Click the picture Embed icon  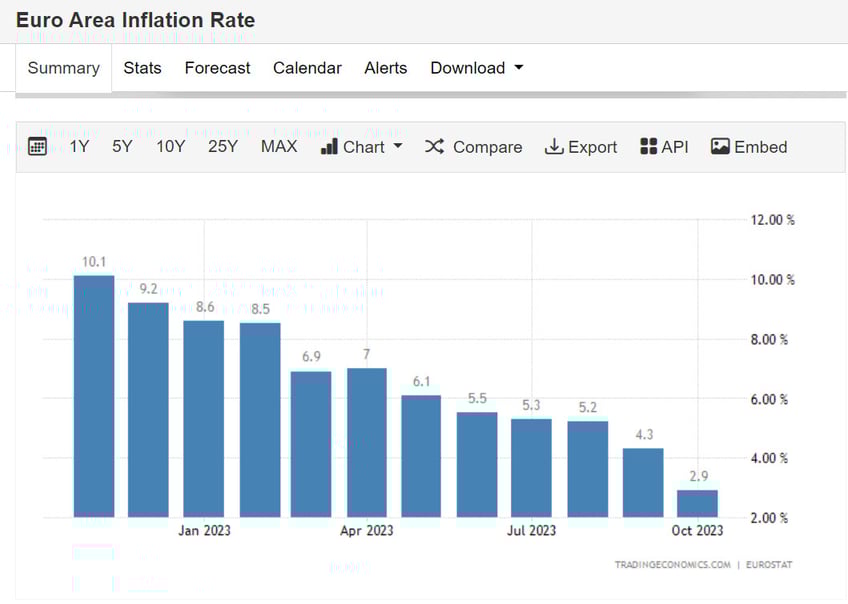pyautogui.click(x=720, y=147)
